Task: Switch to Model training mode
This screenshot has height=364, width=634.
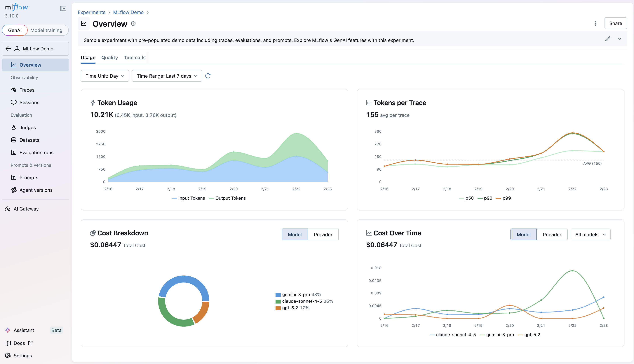Action: pos(46,30)
